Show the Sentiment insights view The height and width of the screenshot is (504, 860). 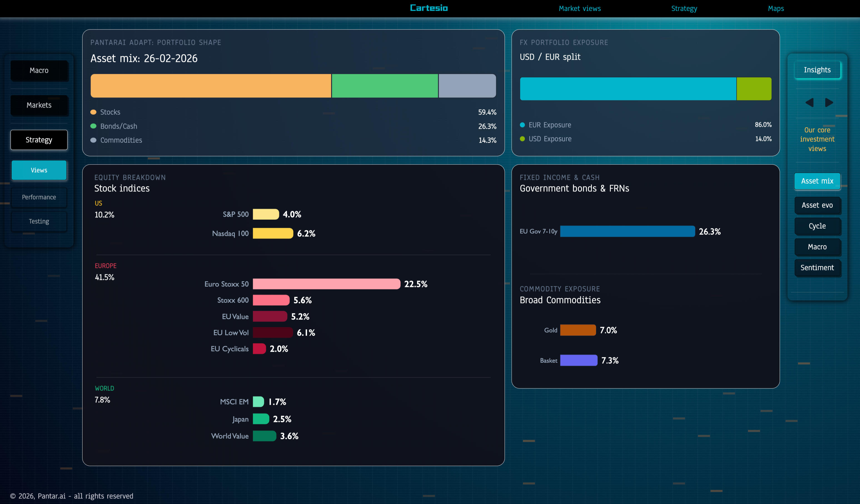point(817,268)
